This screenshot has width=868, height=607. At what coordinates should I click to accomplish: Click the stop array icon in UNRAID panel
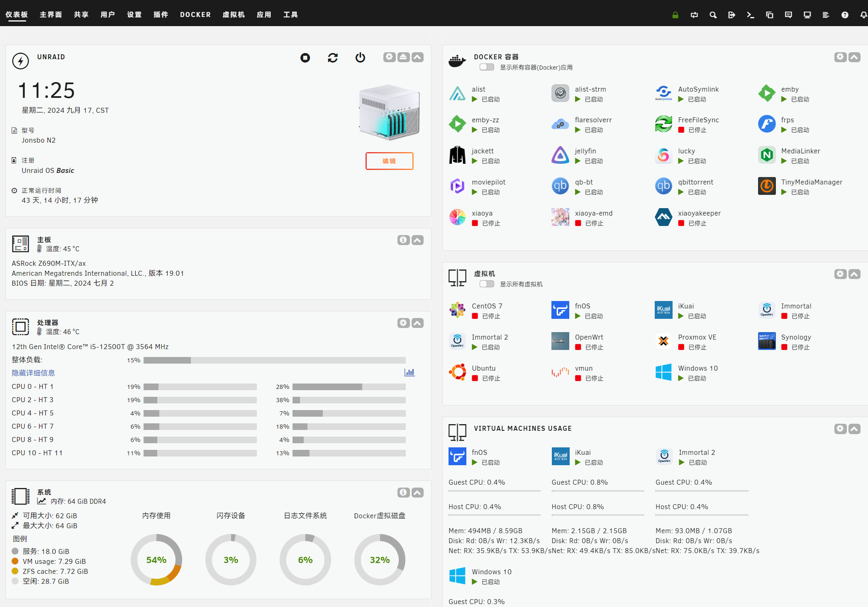(x=305, y=58)
